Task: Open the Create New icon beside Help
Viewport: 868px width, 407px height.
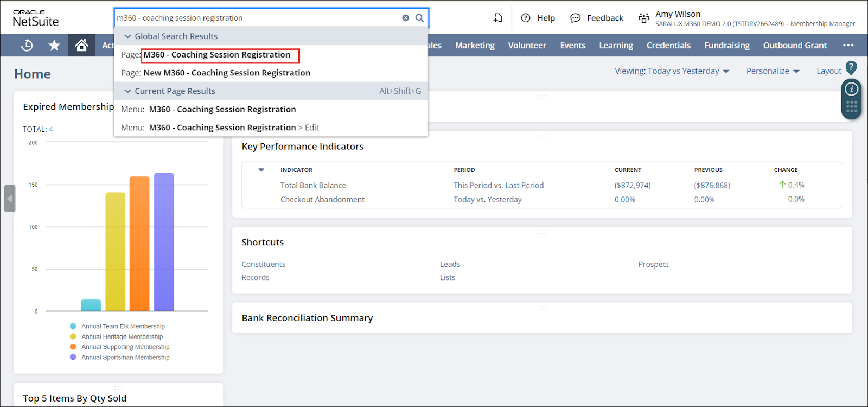Action: pyautogui.click(x=497, y=18)
